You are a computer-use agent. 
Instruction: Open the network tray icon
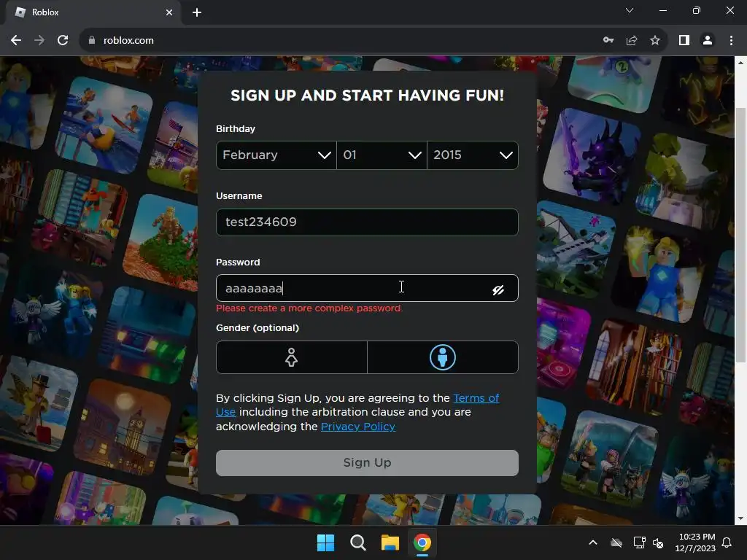(639, 542)
